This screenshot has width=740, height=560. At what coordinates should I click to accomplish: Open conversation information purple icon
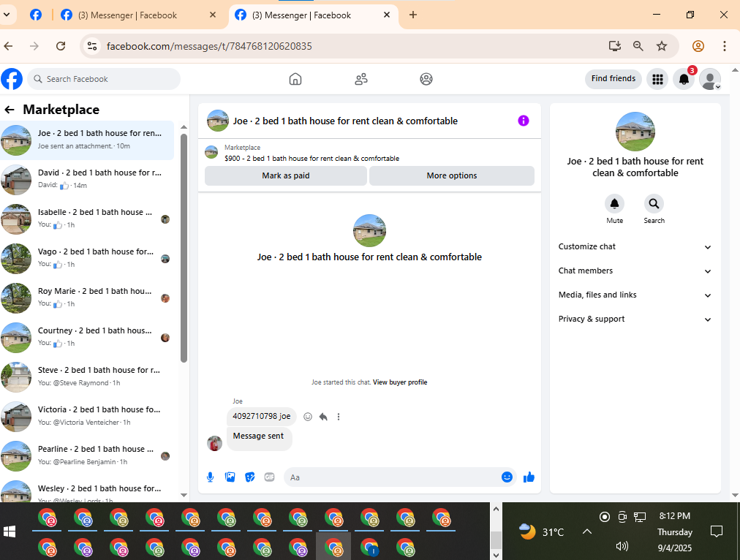[524, 121]
